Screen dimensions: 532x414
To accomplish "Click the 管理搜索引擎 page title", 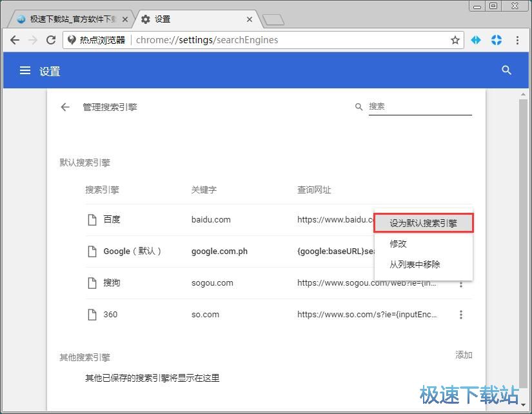I will 110,107.
